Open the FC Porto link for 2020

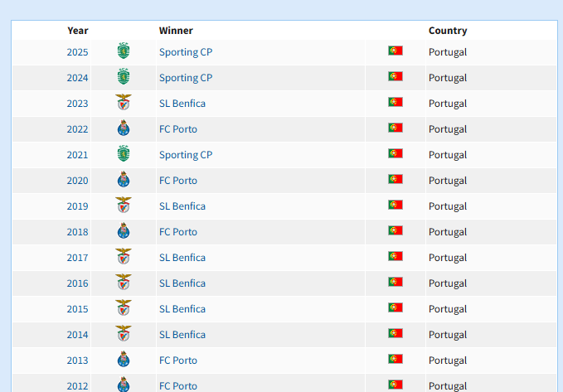pos(178,181)
